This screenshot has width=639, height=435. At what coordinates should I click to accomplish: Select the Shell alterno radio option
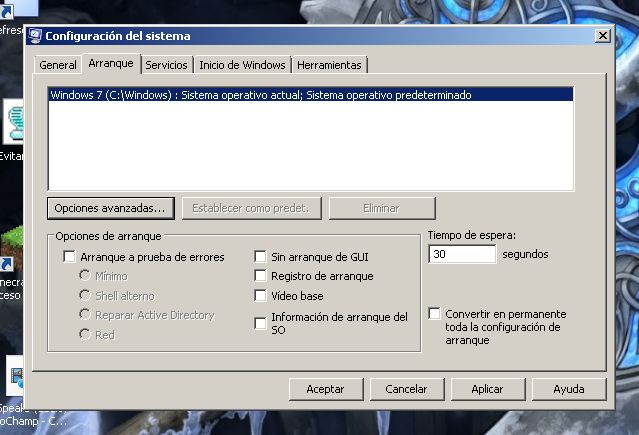[85, 295]
